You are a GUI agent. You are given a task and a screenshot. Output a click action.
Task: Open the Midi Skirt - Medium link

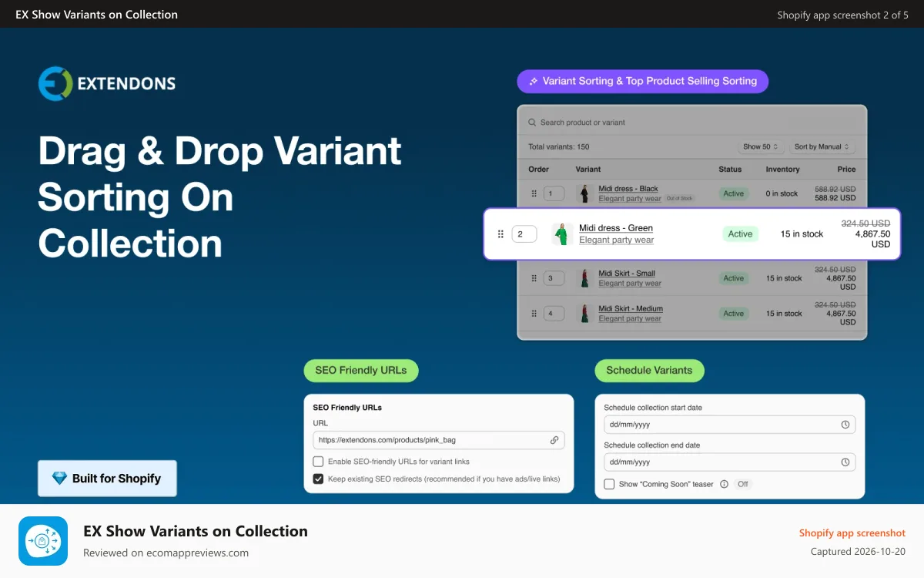point(631,308)
